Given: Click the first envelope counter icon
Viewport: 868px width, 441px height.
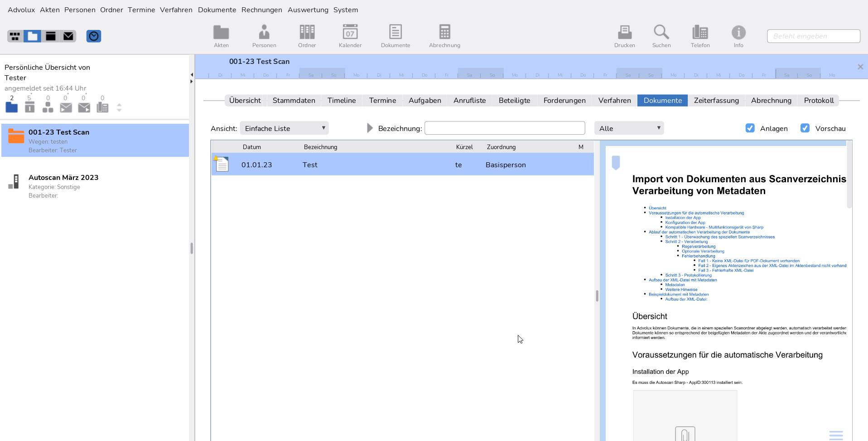Looking at the screenshot, I should [x=66, y=107].
